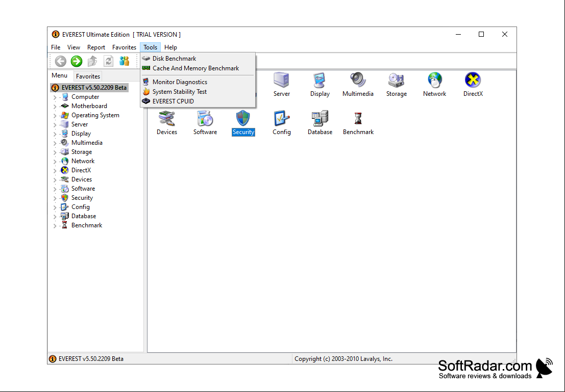Click the EVEREST CPUID chip icon in menu
Screen dimensions: 565x392
click(146, 101)
